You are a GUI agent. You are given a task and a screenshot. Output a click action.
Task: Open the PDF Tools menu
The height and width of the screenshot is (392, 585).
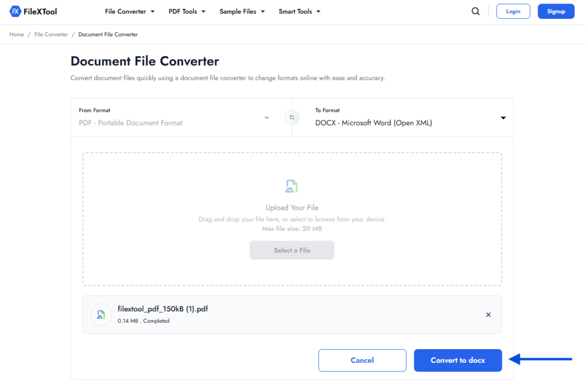coord(183,11)
